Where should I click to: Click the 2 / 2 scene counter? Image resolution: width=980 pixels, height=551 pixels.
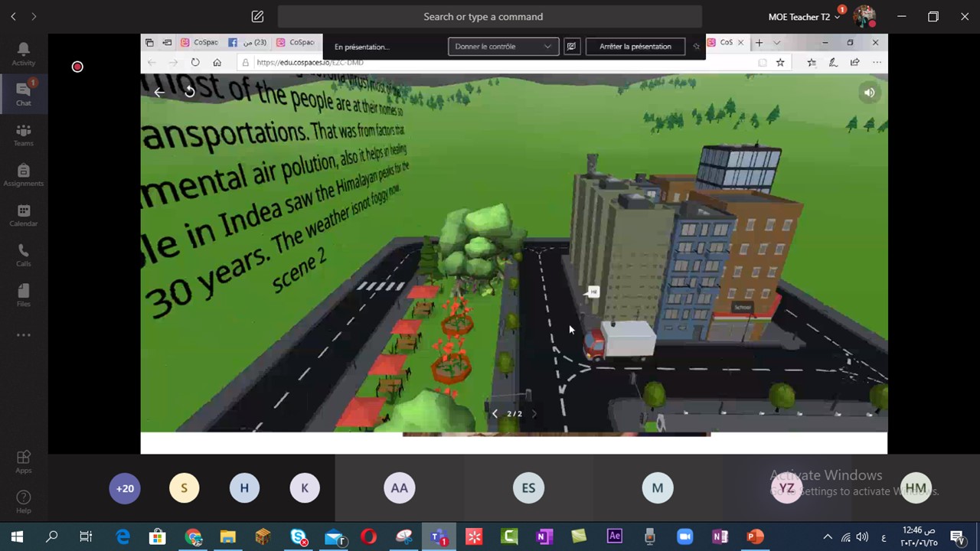pos(514,413)
